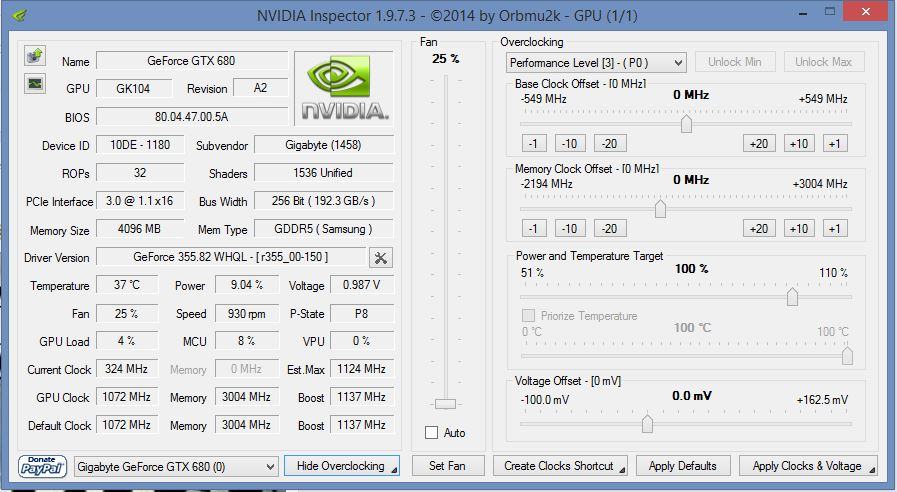Open the Performance Level [3] dropdown
Viewport: 897px width, 492px height.
click(x=596, y=62)
